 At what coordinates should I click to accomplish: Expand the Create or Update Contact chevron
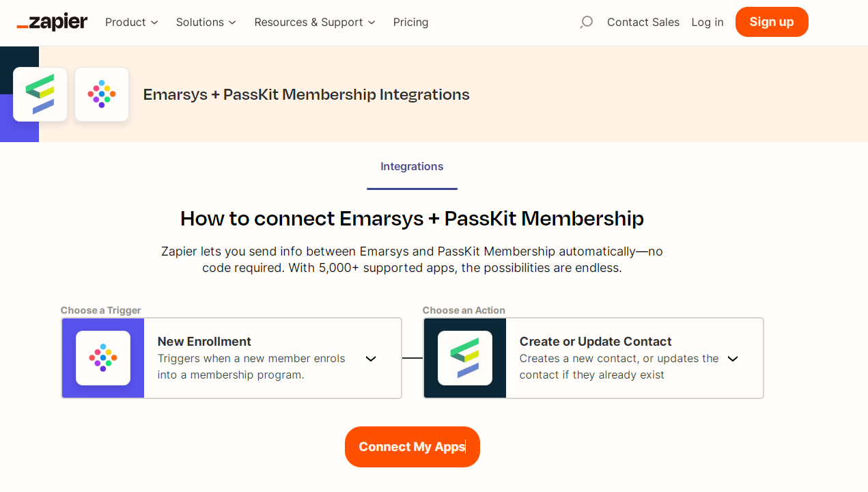tap(733, 359)
